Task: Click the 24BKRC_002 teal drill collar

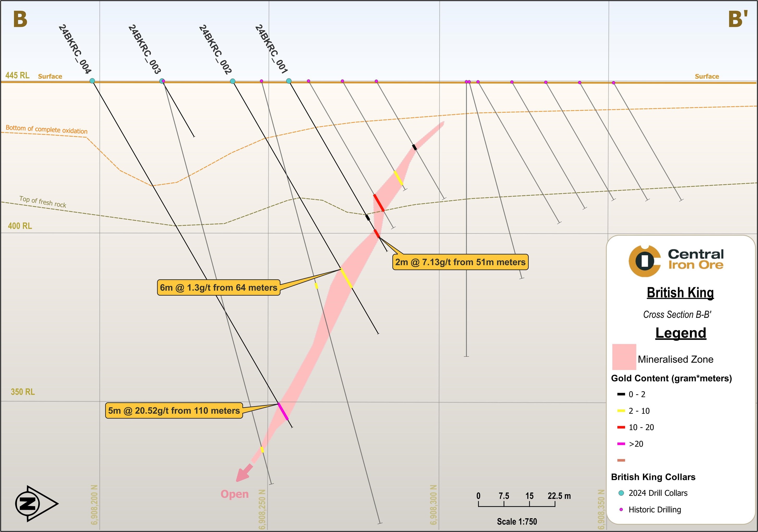Action: coord(232,81)
